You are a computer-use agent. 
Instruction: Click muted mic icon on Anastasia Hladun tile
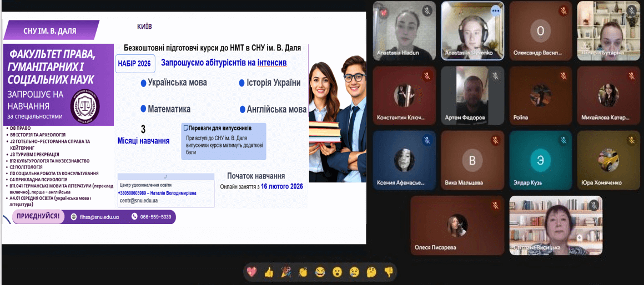coord(427,11)
